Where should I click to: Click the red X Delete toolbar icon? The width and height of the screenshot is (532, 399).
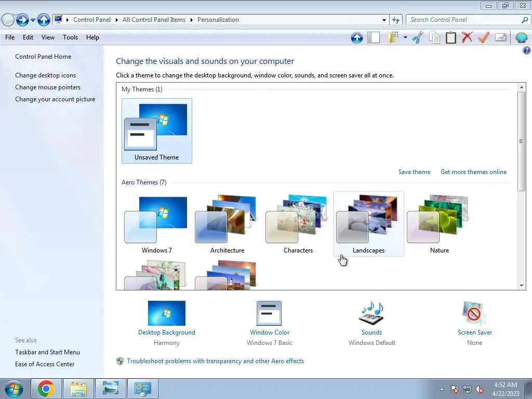[x=467, y=37]
